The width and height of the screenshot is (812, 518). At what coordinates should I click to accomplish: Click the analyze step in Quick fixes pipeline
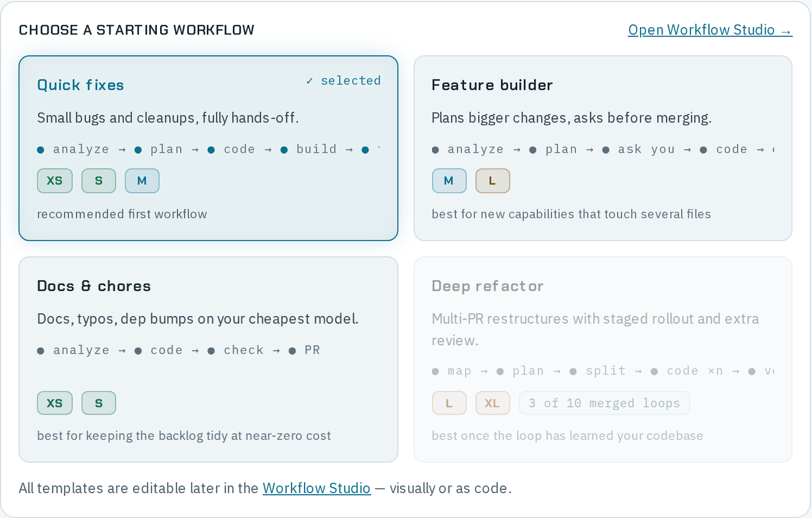[x=73, y=149]
